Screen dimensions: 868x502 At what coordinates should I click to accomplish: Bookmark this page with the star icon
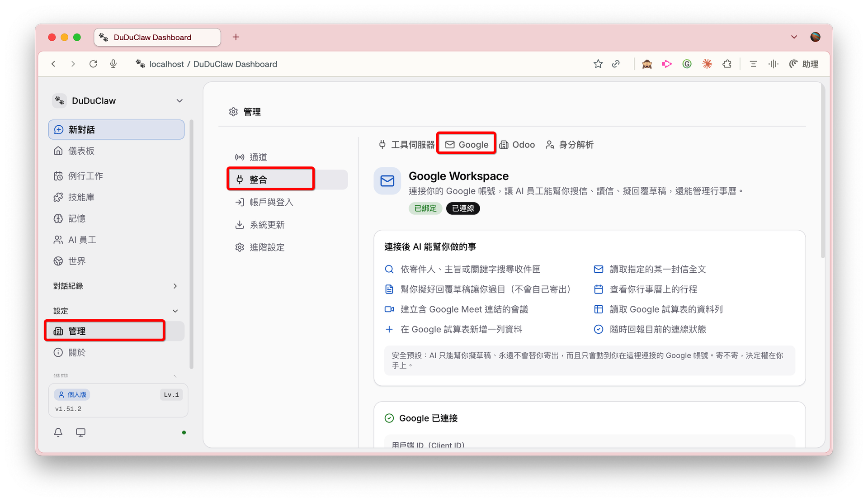[x=598, y=64]
